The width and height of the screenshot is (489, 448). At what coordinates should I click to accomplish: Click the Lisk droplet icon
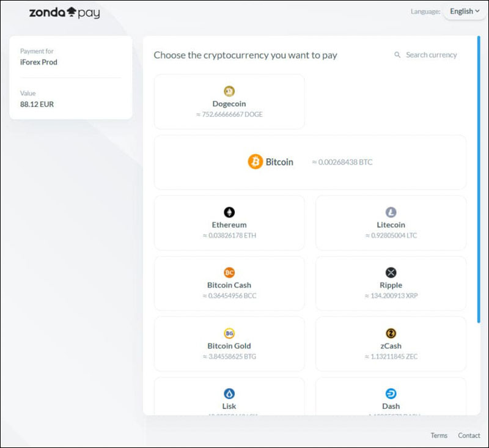click(229, 394)
